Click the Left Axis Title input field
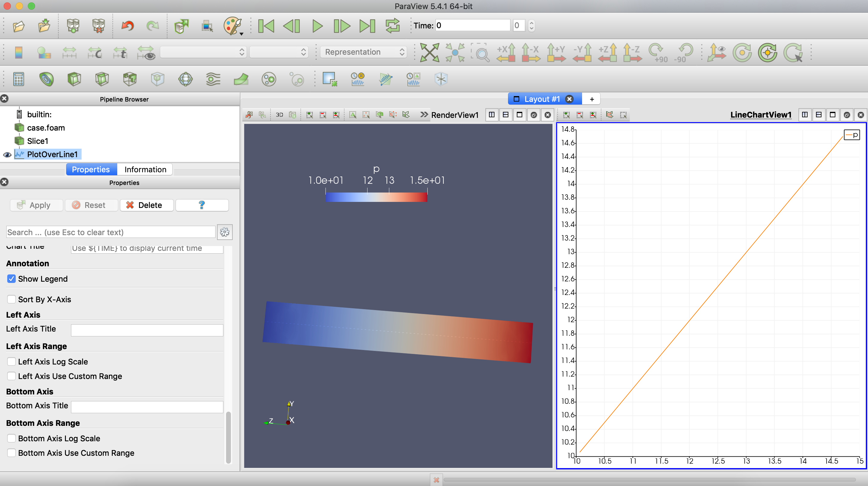Image resolution: width=868 pixels, height=486 pixels. tap(147, 330)
